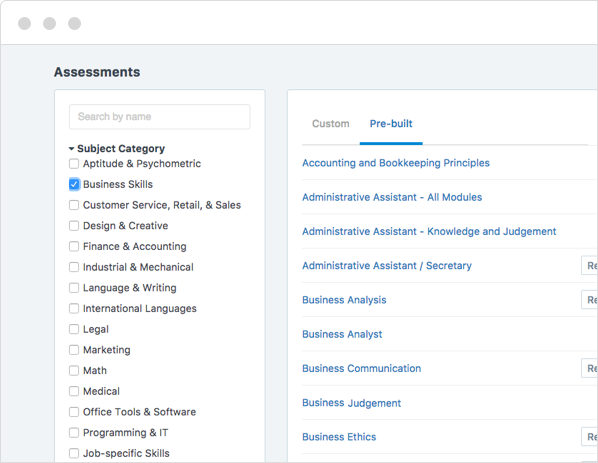Click the button next to Business Ethics

[589, 437]
